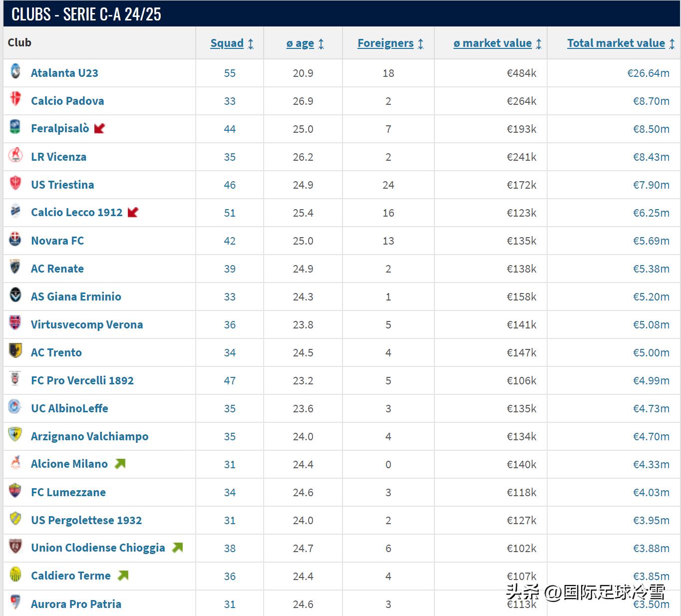Click the US Triestina club crest

click(x=15, y=183)
